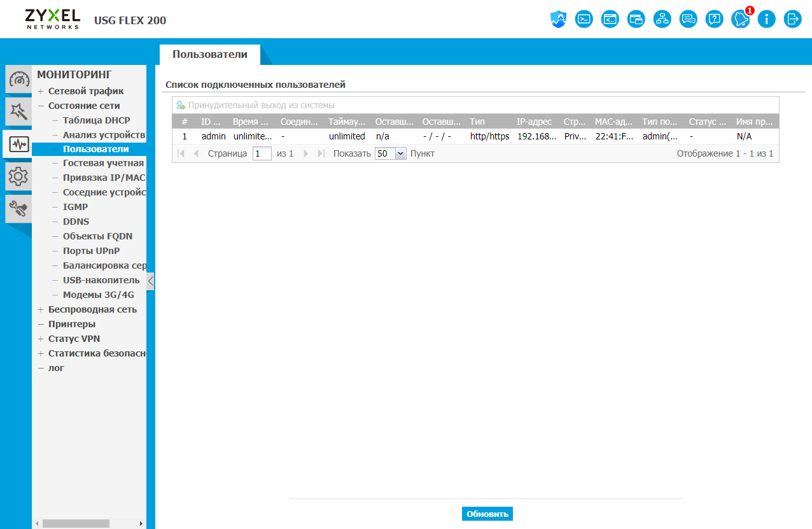Viewport: 812px width, 529px height.
Task: Click sidebar horizontal scrollbar right arrow
Action: 141,523
